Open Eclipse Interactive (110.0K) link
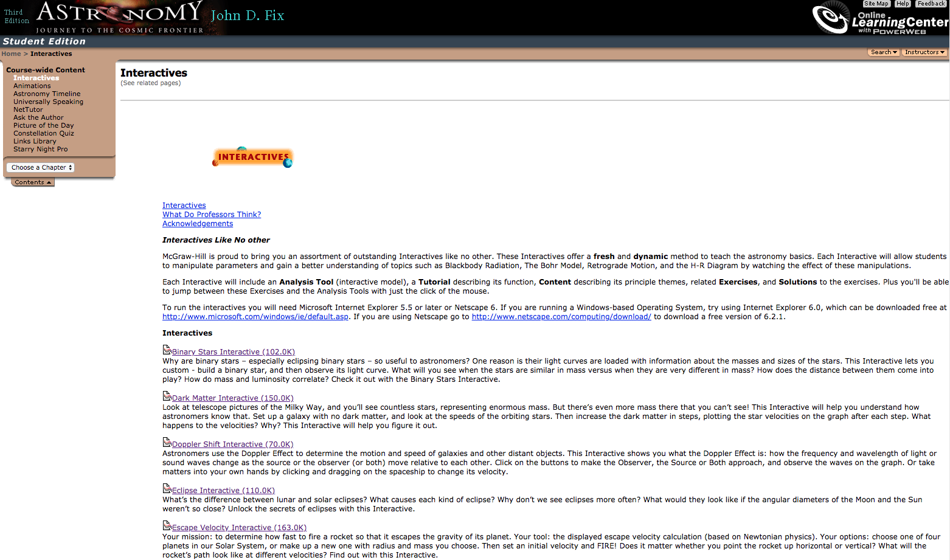 pyautogui.click(x=223, y=491)
